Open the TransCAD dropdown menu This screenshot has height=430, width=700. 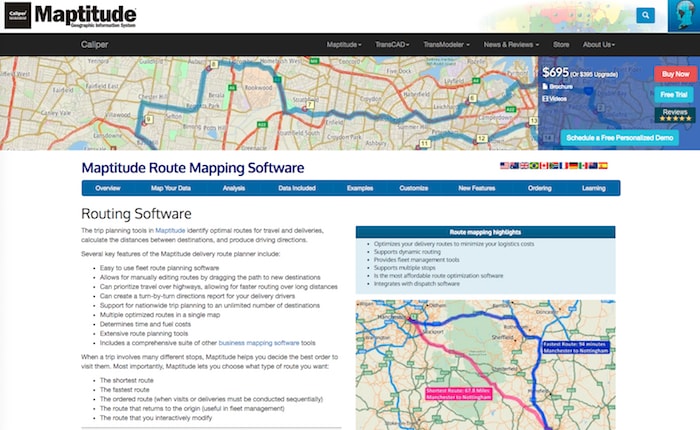[392, 45]
